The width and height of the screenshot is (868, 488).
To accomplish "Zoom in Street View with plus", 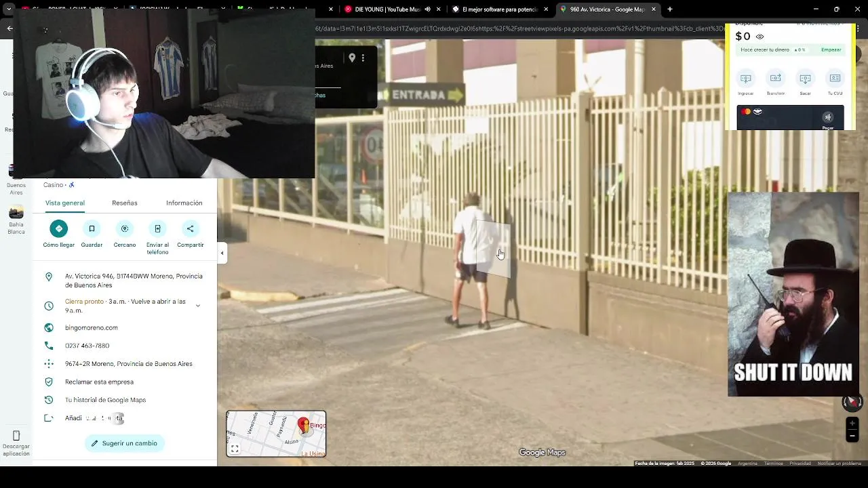I will pyautogui.click(x=852, y=424).
